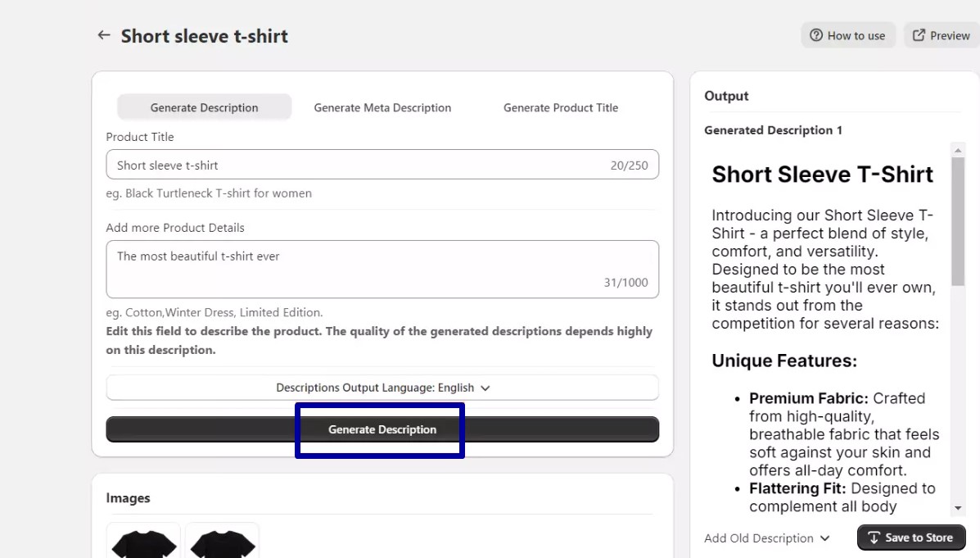The width and height of the screenshot is (980, 558).
Task: Select the second black t-shirt image thumbnail
Action: (223, 541)
